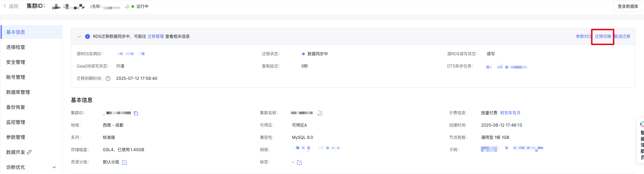The width and height of the screenshot is (644, 174).
Task: Open the 智能领航员 assistant widget
Action: [x=641, y=141]
